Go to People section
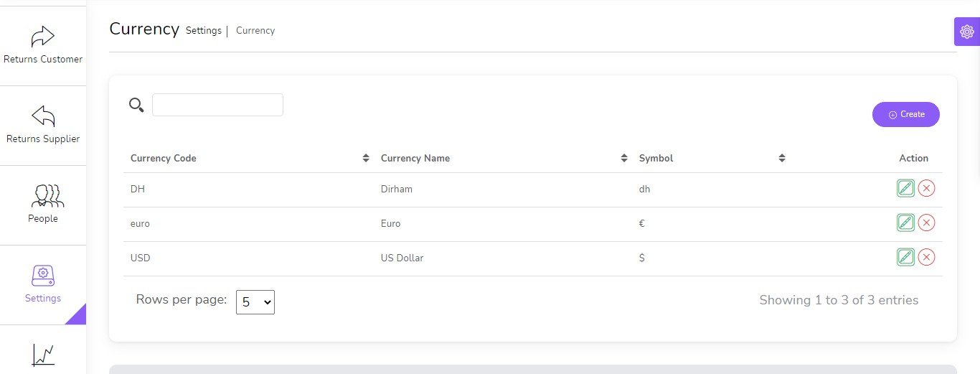Viewport: 980px width, 374px height. [x=43, y=205]
